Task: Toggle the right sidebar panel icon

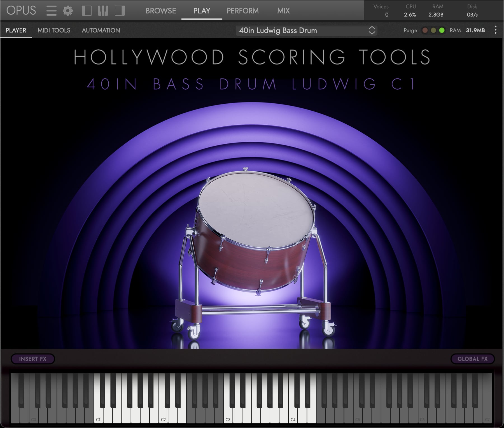Action: click(120, 11)
